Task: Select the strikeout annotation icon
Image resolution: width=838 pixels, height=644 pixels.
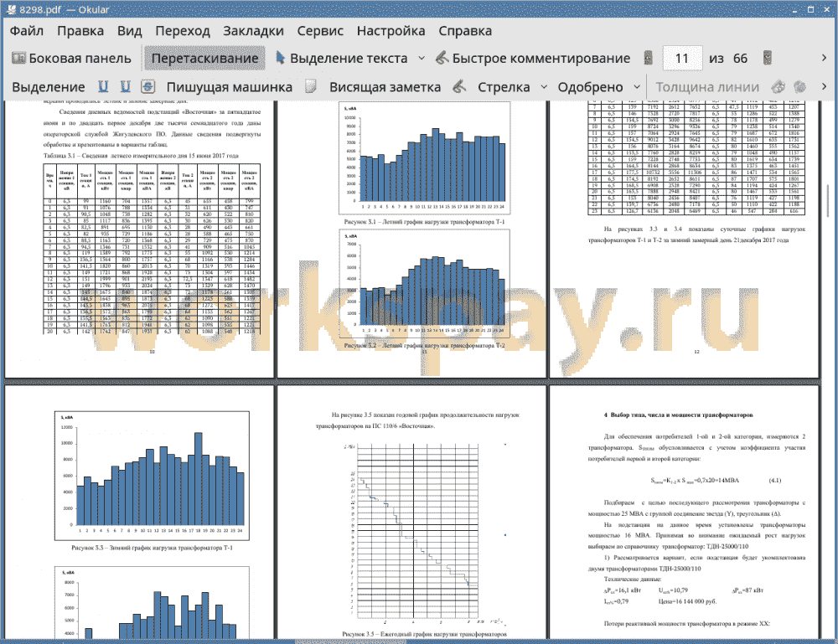Action: pyautogui.click(x=148, y=86)
